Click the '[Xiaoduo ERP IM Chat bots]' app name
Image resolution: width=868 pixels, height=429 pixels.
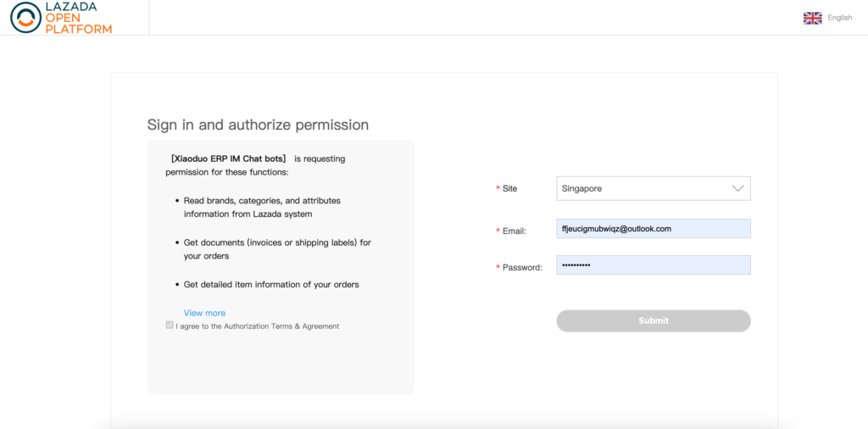click(x=229, y=159)
